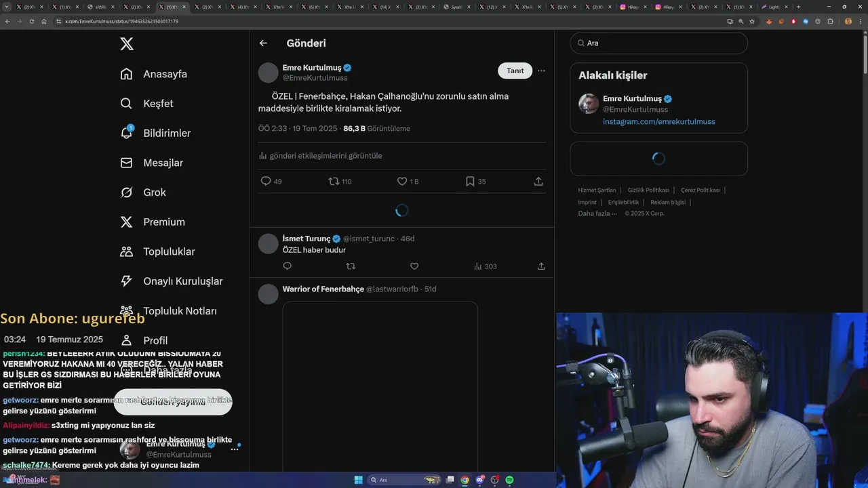The image size is (868, 488).
Task: Reply to the post with 49 comments
Action: point(271,181)
